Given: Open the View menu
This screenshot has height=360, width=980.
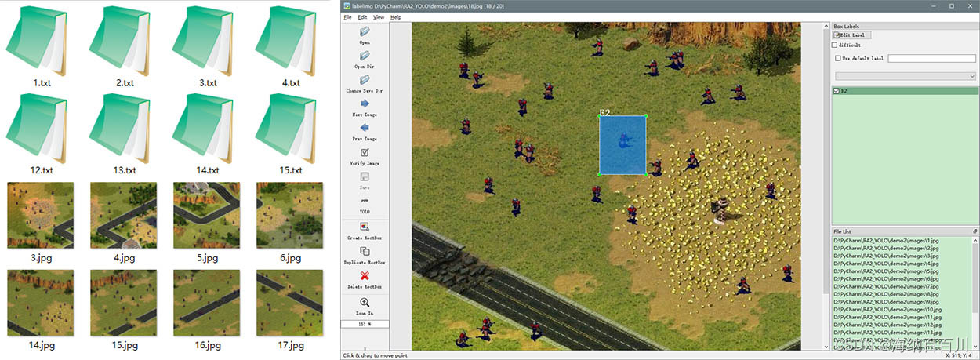Looking at the screenshot, I should click(x=379, y=16).
